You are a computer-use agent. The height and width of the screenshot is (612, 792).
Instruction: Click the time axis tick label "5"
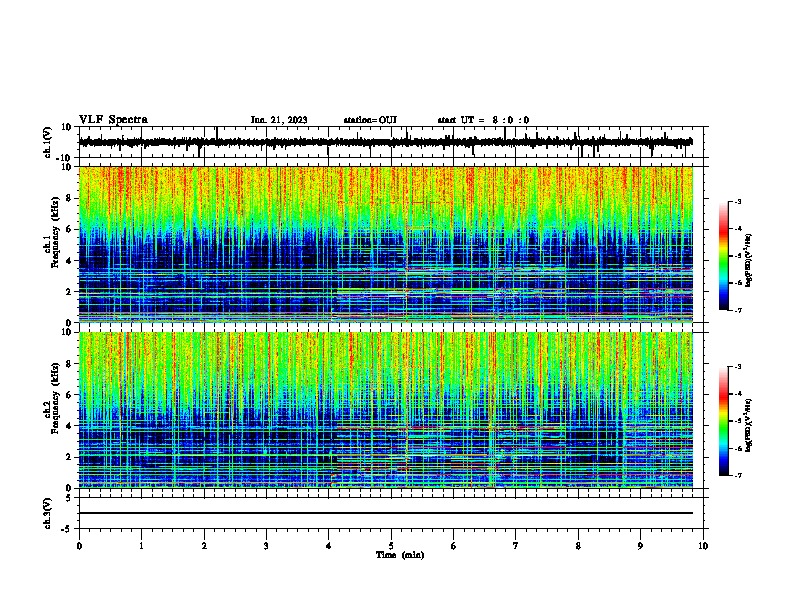coord(391,546)
